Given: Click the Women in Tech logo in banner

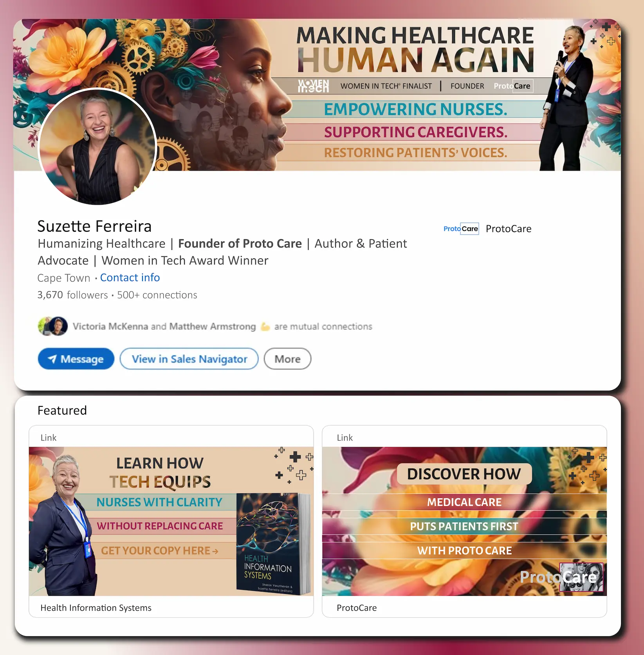Looking at the screenshot, I should 313,86.
